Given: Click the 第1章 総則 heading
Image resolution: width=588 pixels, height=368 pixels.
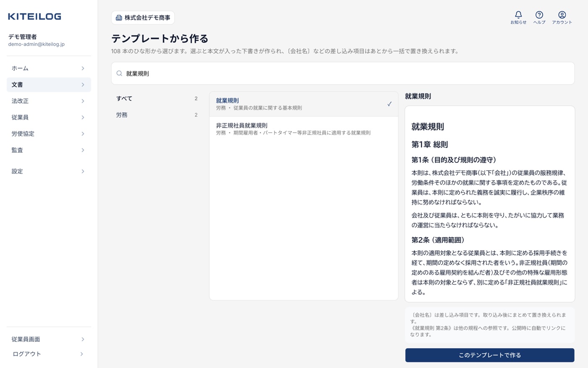Looking at the screenshot, I should pos(430,144).
